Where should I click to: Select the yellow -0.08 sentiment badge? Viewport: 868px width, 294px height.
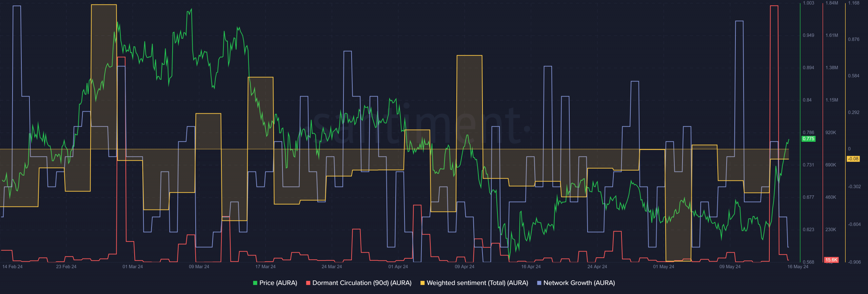point(853,159)
